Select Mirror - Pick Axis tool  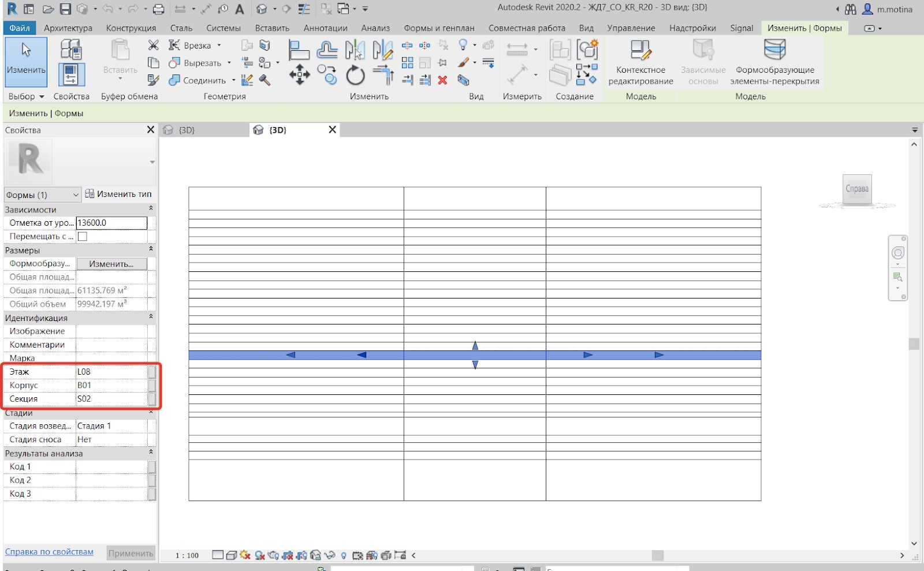(x=355, y=50)
